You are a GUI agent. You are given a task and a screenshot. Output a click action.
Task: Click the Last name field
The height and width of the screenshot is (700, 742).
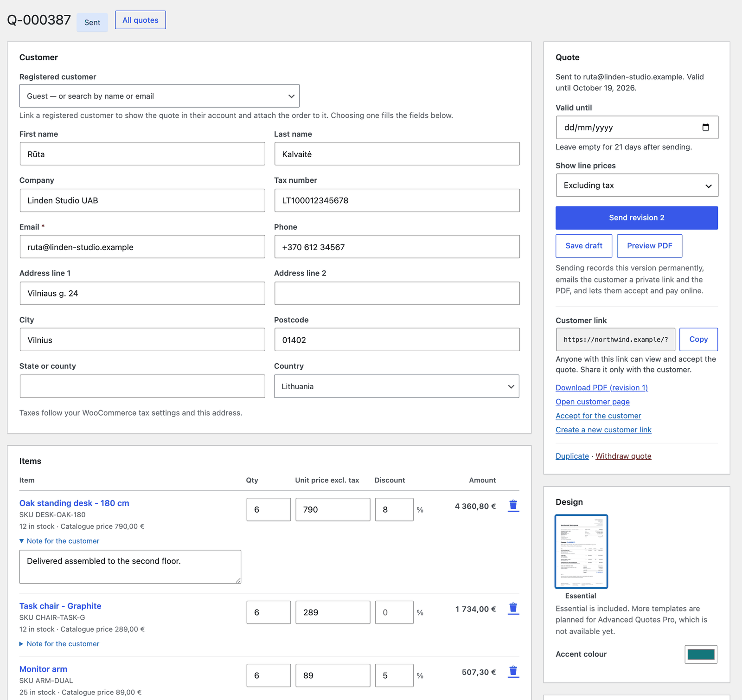(x=397, y=154)
